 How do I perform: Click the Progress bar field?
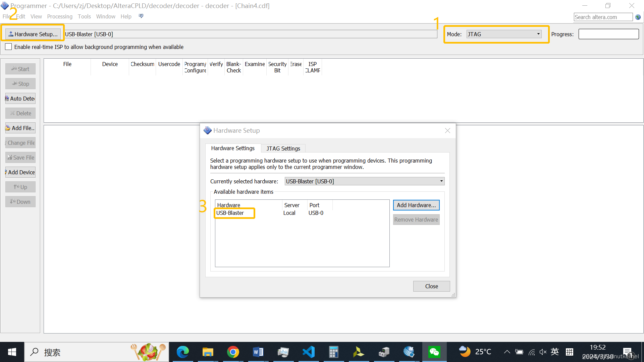click(x=608, y=34)
